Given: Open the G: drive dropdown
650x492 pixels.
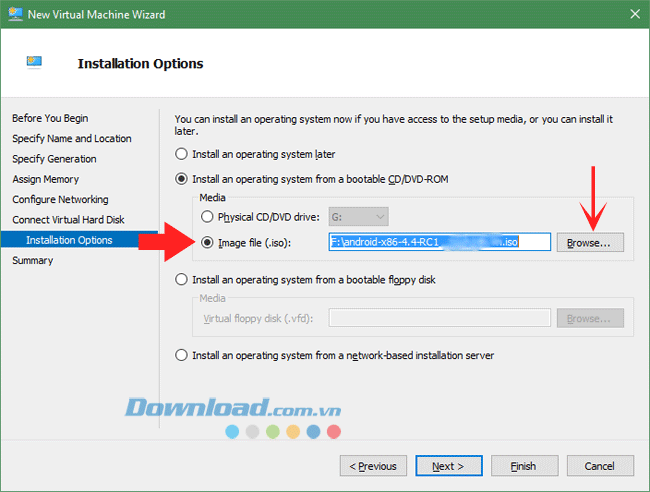Looking at the screenshot, I should coord(358,217).
